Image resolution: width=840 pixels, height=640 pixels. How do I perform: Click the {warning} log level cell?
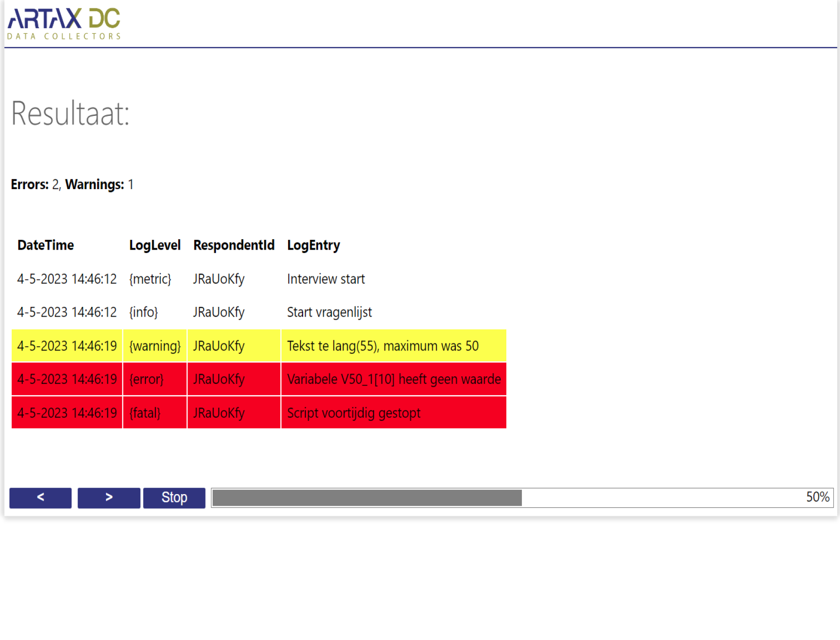(x=154, y=346)
